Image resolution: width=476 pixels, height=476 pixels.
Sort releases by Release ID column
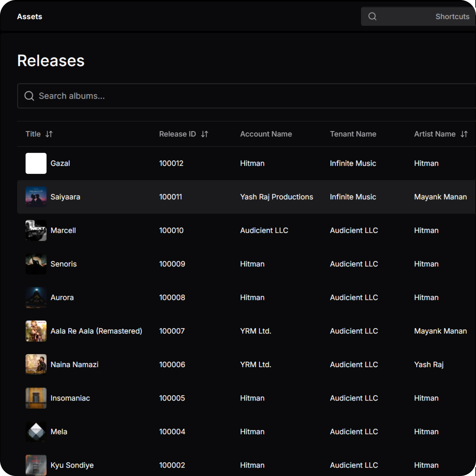click(204, 134)
